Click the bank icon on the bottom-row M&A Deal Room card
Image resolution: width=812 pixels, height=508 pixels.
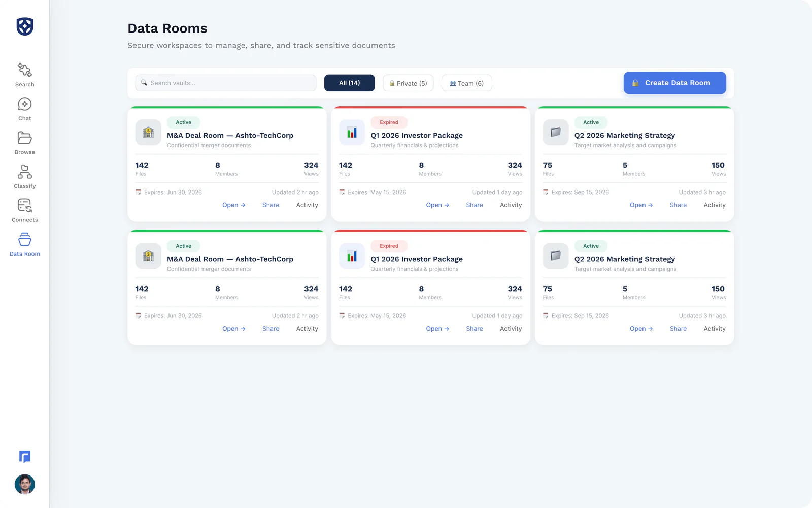(148, 256)
